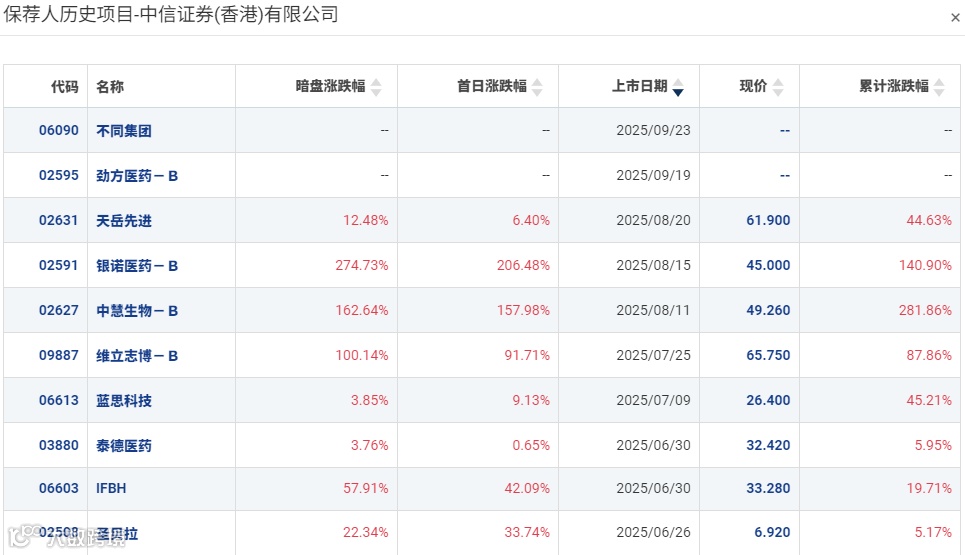Open stock code 06613
The height and width of the screenshot is (555, 965).
tap(58, 400)
